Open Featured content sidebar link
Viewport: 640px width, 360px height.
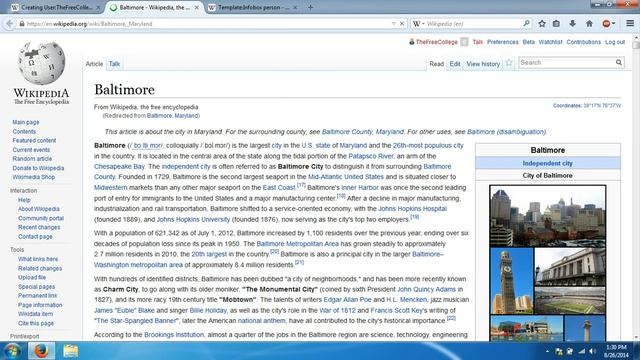tap(34, 140)
